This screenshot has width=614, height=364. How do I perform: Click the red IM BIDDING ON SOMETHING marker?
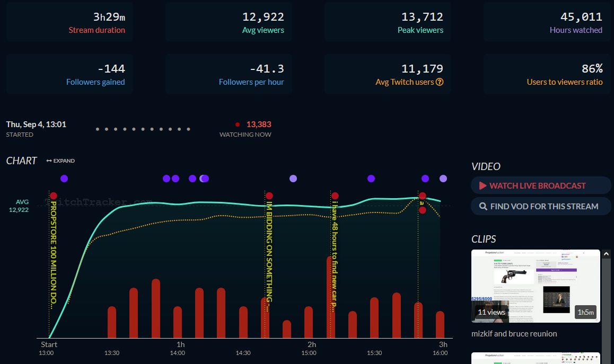[269, 196]
